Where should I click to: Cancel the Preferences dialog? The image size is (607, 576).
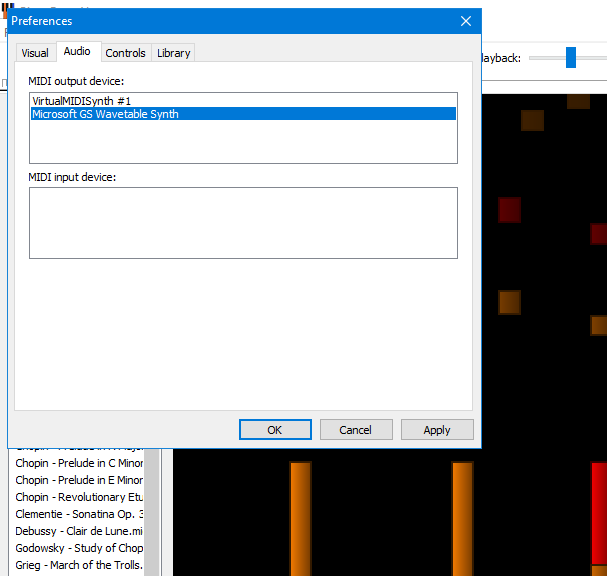tap(356, 430)
